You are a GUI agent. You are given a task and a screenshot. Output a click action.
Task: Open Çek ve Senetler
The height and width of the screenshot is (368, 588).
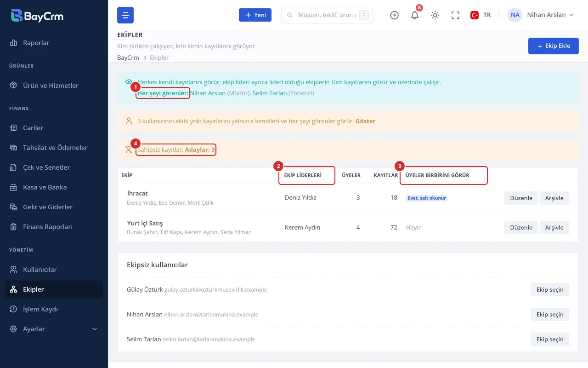(54, 167)
